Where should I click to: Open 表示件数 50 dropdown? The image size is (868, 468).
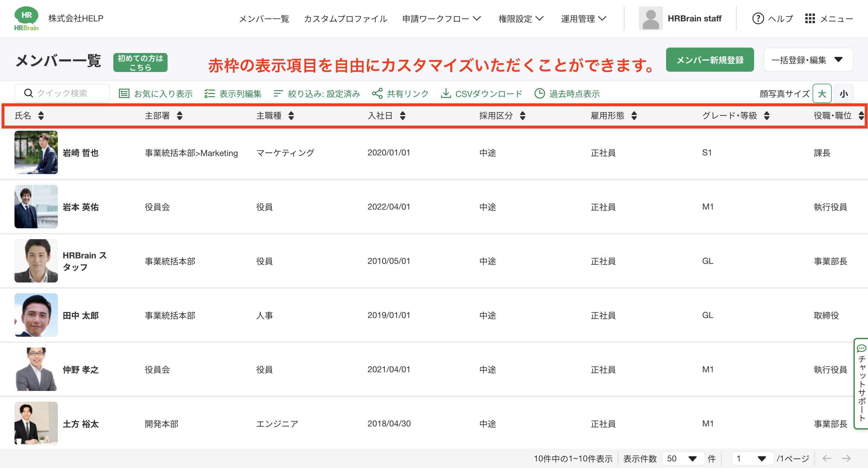[683, 458]
